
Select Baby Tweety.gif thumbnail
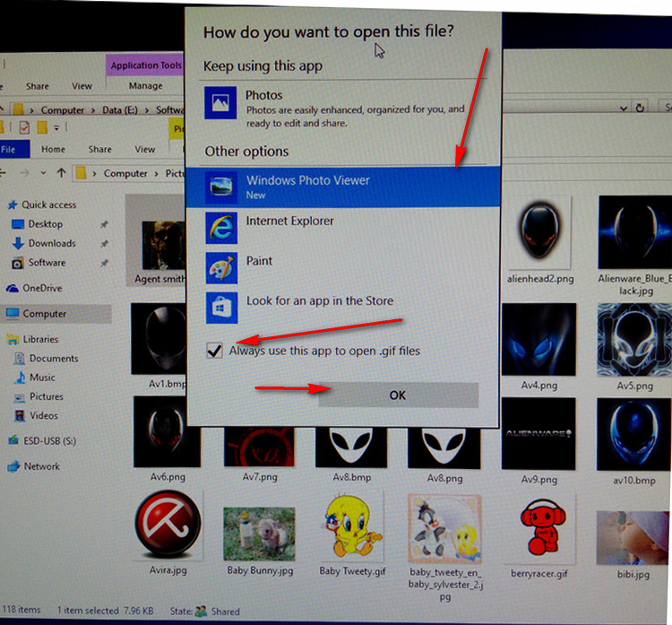pos(351,525)
